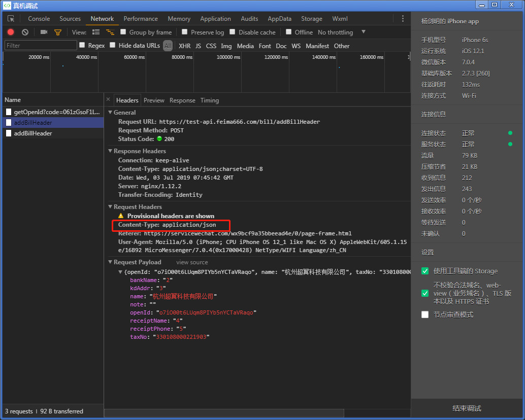The width and height of the screenshot is (525, 420).
Task: Open the Timing tab
Action: [210, 100]
